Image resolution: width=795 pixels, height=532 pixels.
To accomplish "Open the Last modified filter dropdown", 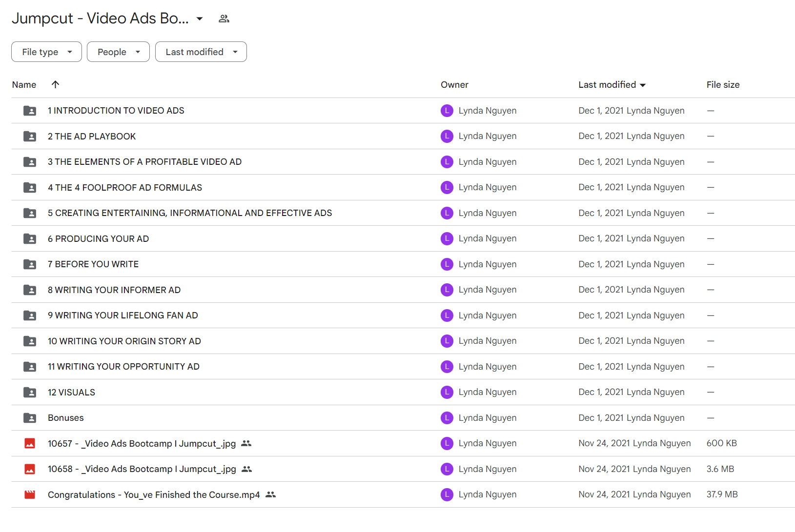I will coord(201,52).
